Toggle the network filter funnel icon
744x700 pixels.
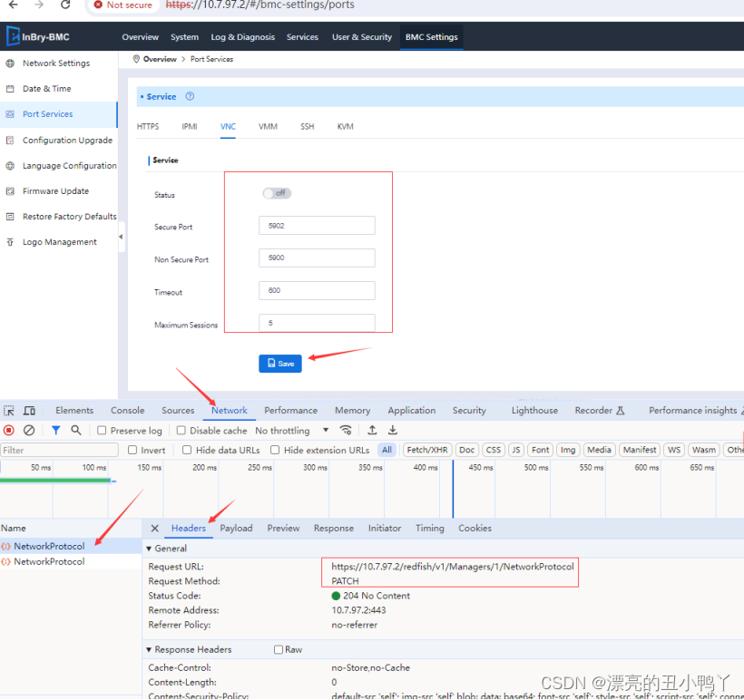click(x=55, y=431)
